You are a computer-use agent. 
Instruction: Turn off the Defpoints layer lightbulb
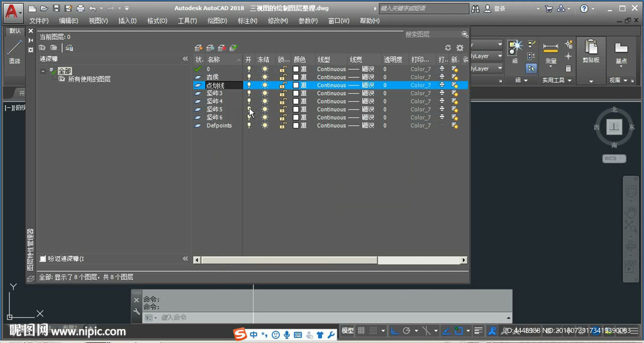[x=249, y=125]
